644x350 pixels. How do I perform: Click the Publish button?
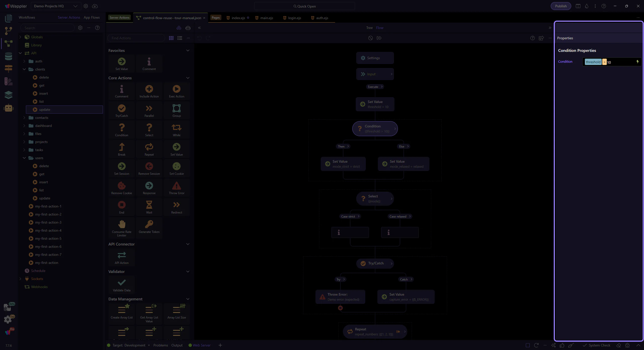pos(561,6)
